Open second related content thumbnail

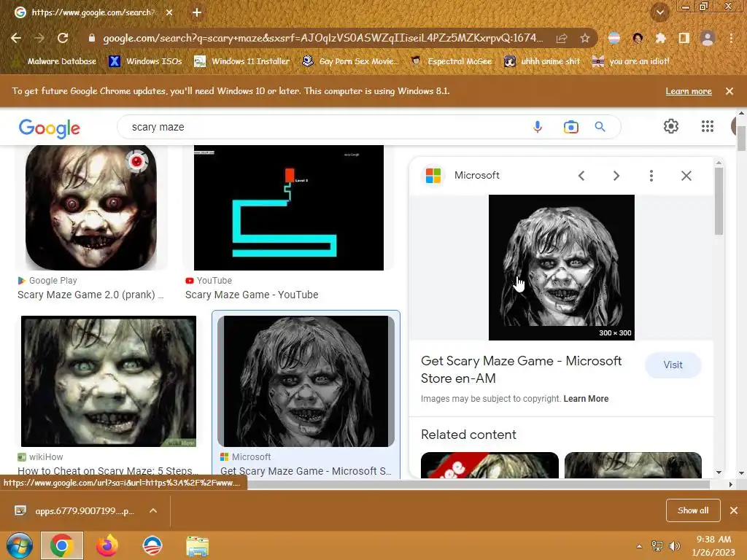[x=633, y=464]
